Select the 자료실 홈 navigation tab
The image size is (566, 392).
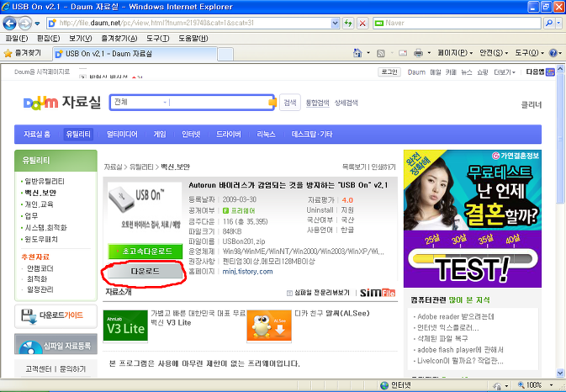click(x=37, y=135)
